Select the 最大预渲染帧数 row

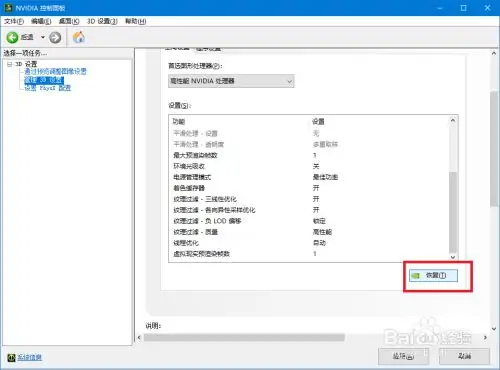click(309, 155)
